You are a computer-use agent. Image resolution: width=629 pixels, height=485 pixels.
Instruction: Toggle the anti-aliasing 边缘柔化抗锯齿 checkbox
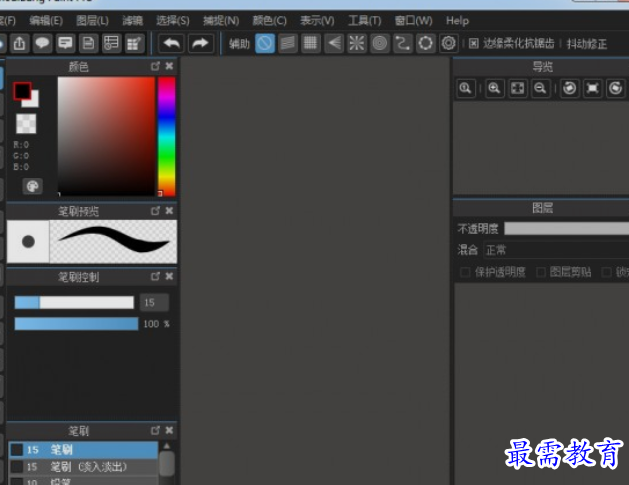click(474, 43)
